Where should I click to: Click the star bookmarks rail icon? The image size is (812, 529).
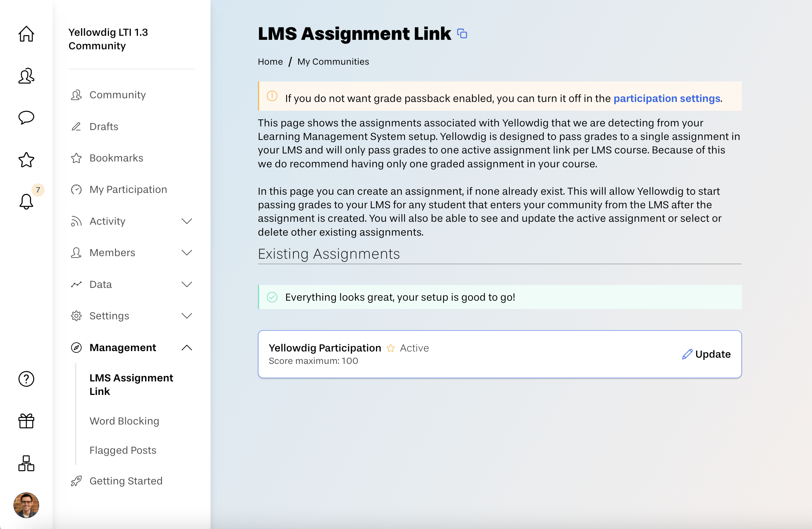click(26, 160)
